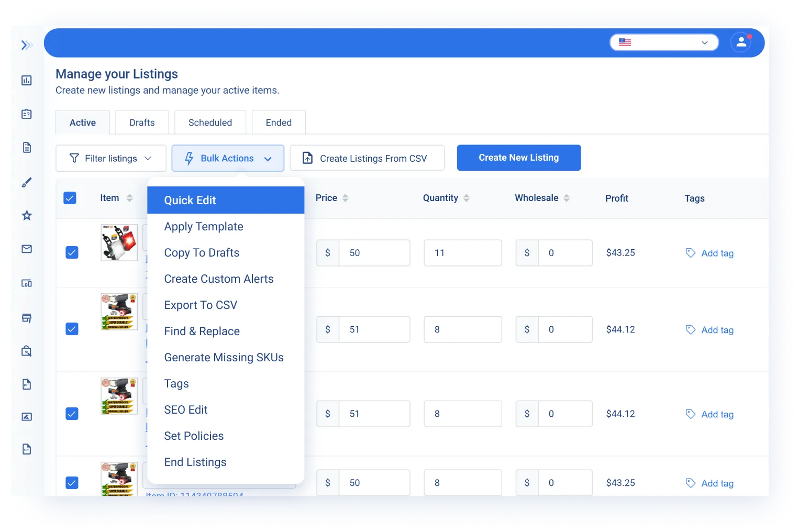This screenshot has width=798, height=532.
Task: Open the envelope messages icon in sidebar
Action: coord(27,249)
